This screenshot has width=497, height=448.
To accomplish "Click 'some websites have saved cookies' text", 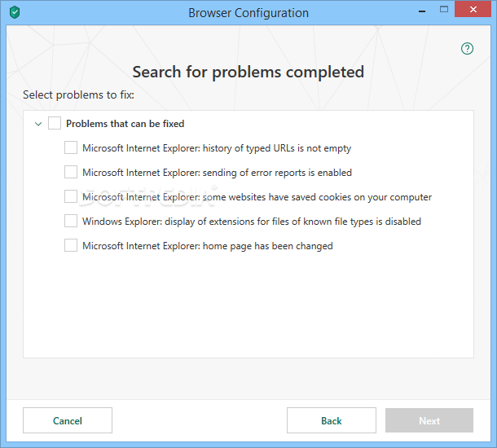I will pyautogui.click(x=260, y=197).
